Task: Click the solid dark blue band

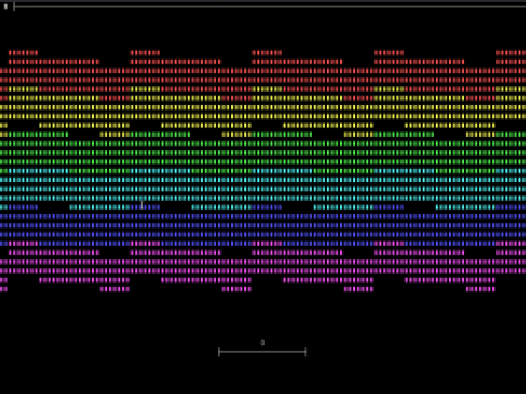Action: [263, 225]
